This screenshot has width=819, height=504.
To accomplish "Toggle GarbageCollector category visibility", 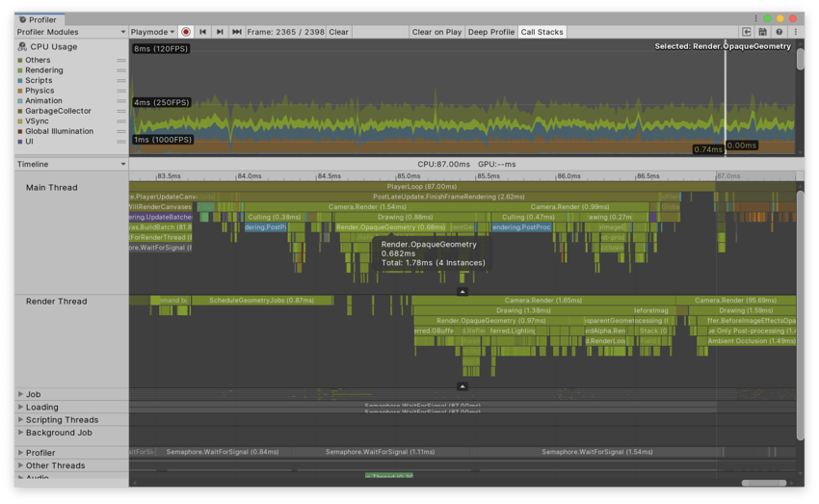I will 20,111.
